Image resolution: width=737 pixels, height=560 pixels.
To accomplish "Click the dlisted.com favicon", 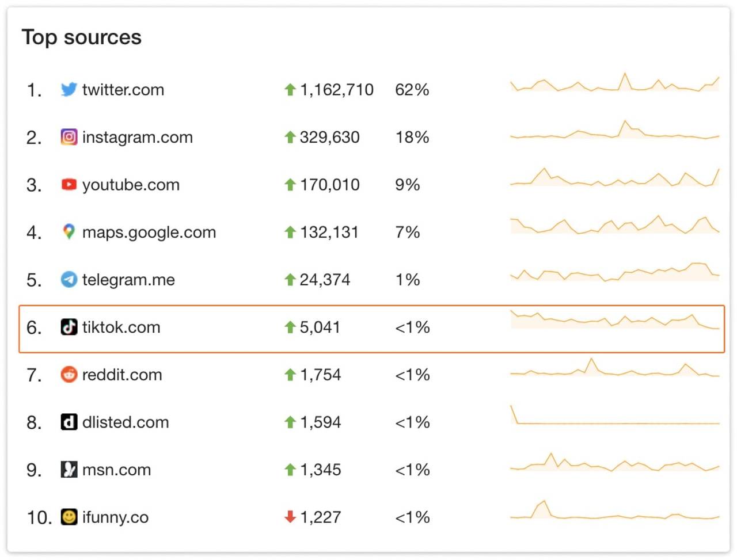I will point(69,422).
